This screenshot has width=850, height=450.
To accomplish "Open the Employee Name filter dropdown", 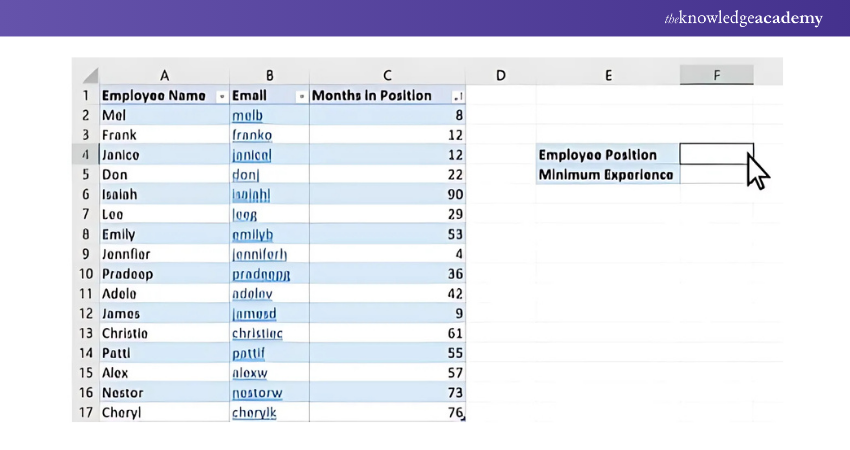I will coord(221,96).
